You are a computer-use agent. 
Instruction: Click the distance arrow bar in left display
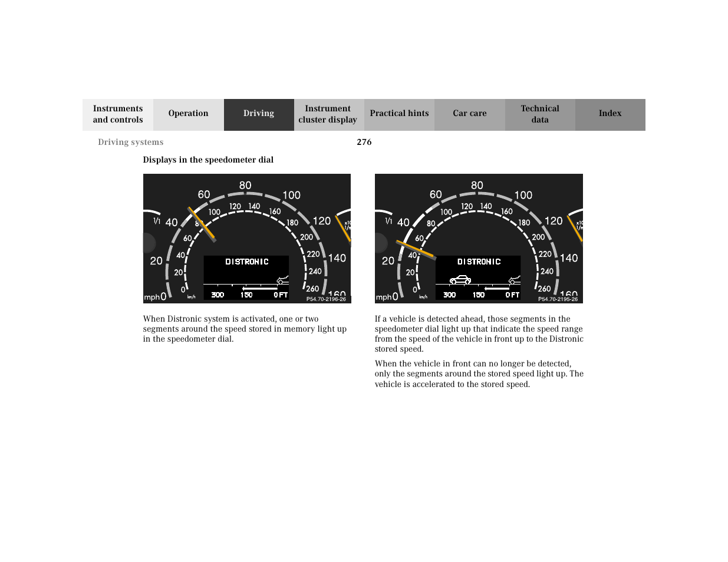259,289
